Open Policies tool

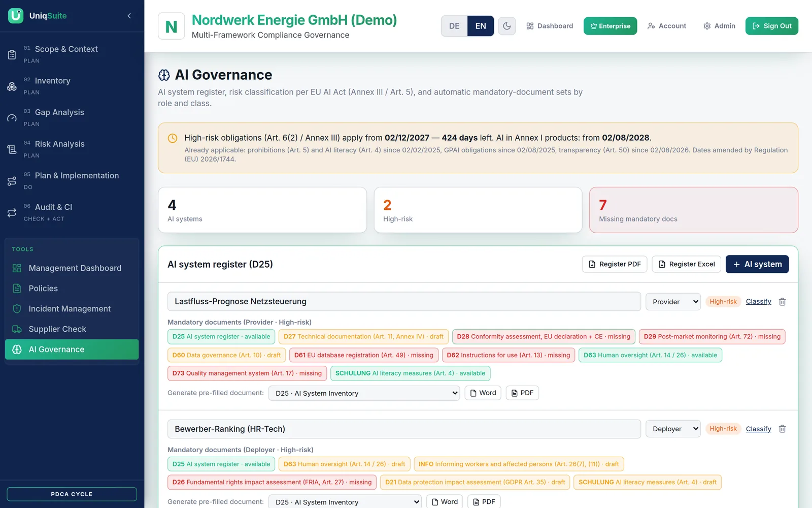tap(72, 289)
